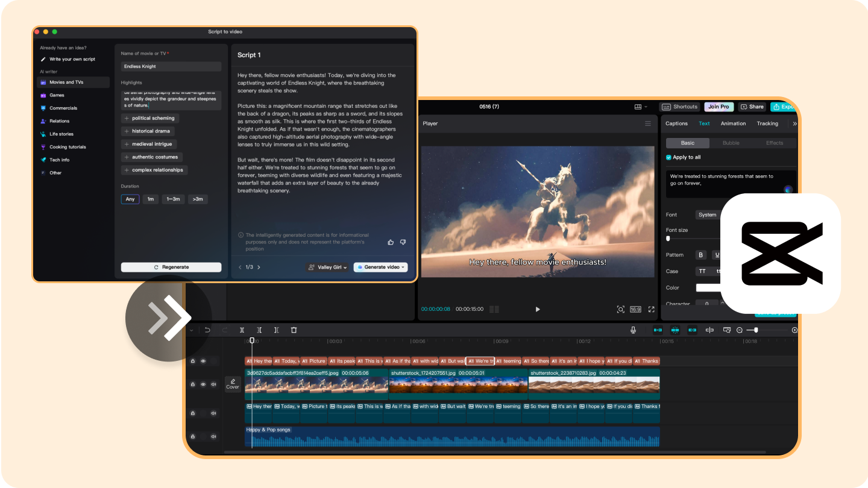This screenshot has width=868, height=488.
Task: Select the split clip tool in timeline toolbar
Action: click(242, 330)
